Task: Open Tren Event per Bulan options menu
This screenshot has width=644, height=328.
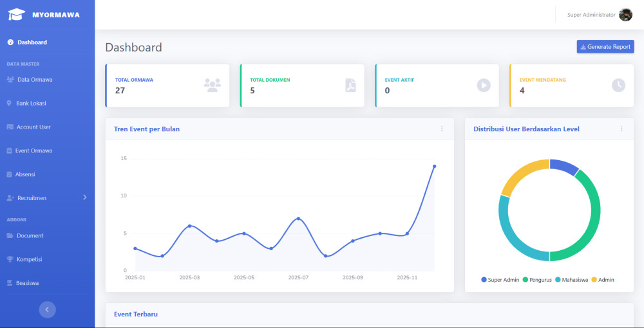Action: point(442,129)
